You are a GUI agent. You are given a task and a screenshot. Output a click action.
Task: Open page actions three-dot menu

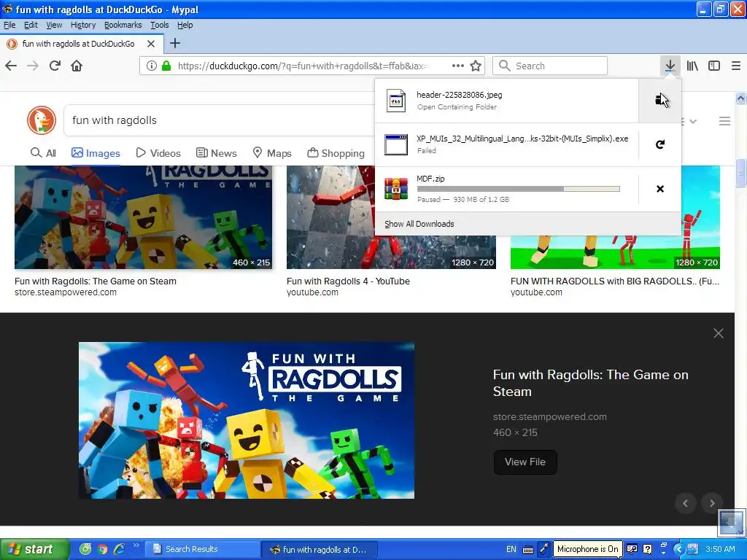(x=458, y=66)
